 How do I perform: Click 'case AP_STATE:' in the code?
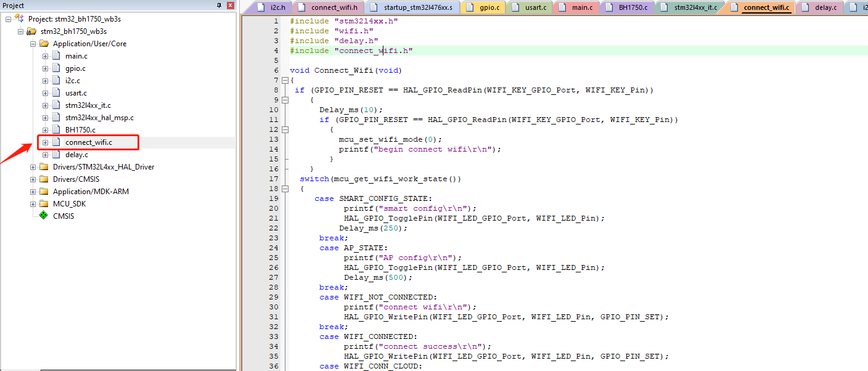(354, 248)
